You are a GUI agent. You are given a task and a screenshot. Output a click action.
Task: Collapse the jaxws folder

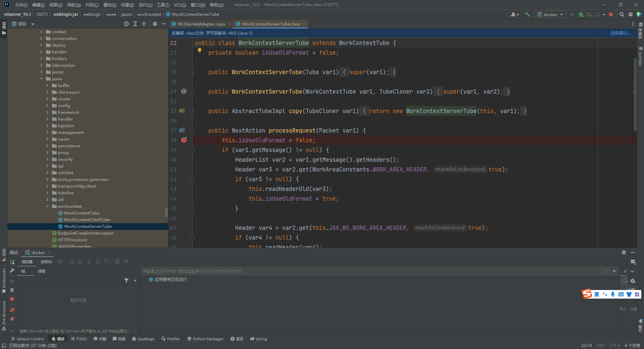point(41,79)
